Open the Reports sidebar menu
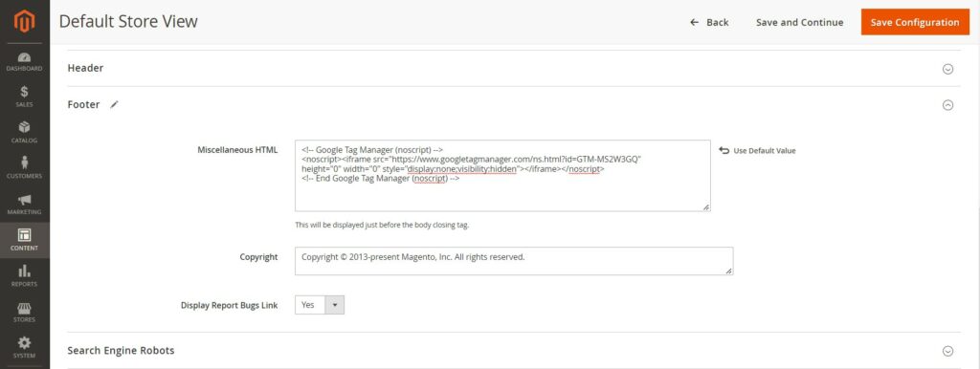 [x=24, y=276]
